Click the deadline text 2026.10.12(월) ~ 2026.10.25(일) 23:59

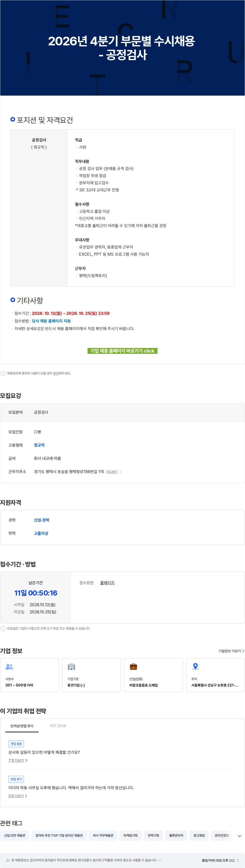click(70, 313)
